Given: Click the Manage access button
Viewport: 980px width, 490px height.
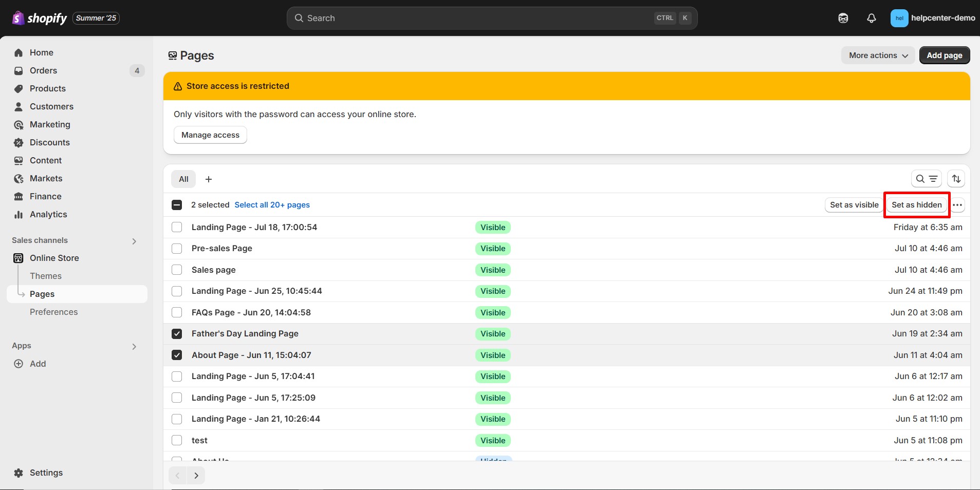Looking at the screenshot, I should click(210, 135).
